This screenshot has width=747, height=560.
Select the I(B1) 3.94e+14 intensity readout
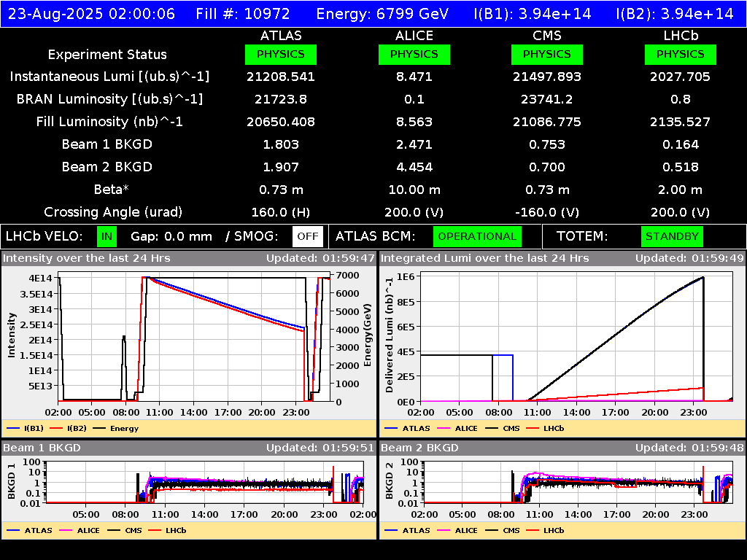[532, 14]
